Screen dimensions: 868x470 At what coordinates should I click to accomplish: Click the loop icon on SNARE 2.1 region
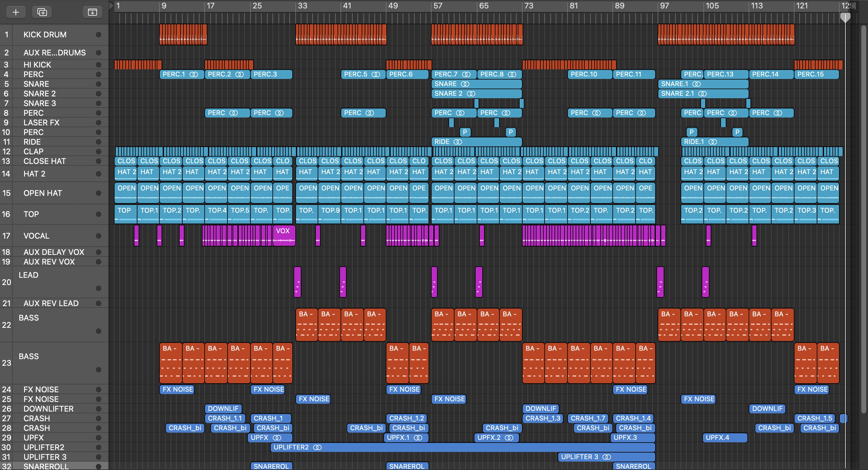click(702, 94)
